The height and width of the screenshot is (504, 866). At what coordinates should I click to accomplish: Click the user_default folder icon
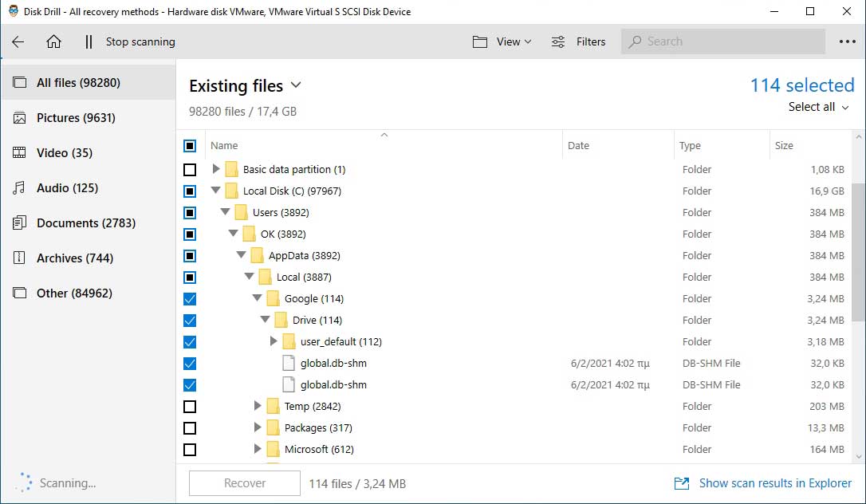click(289, 341)
